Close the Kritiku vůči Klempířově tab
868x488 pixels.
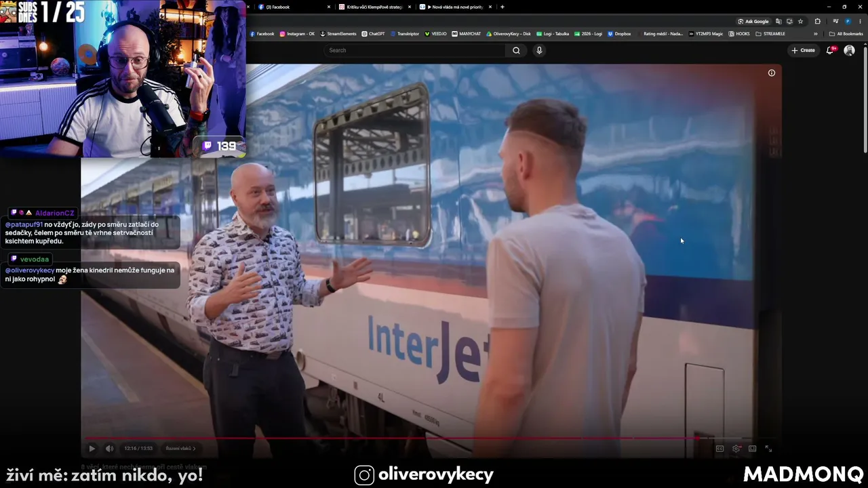(x=409, y=7)
